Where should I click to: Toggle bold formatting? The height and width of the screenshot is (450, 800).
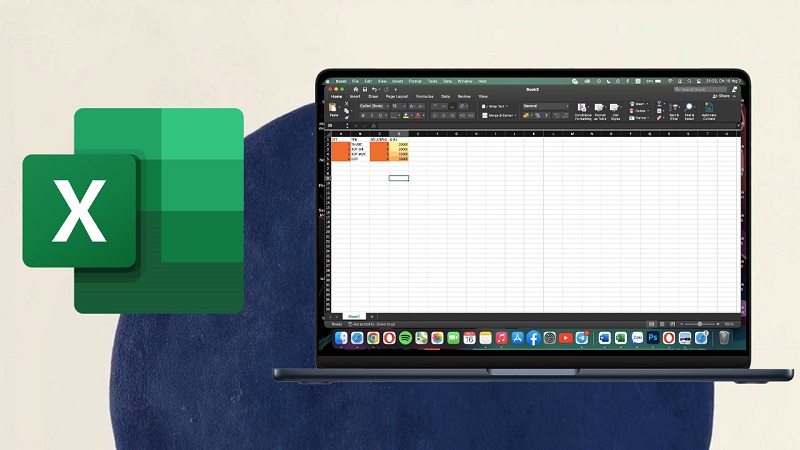(x=363, y=116)
